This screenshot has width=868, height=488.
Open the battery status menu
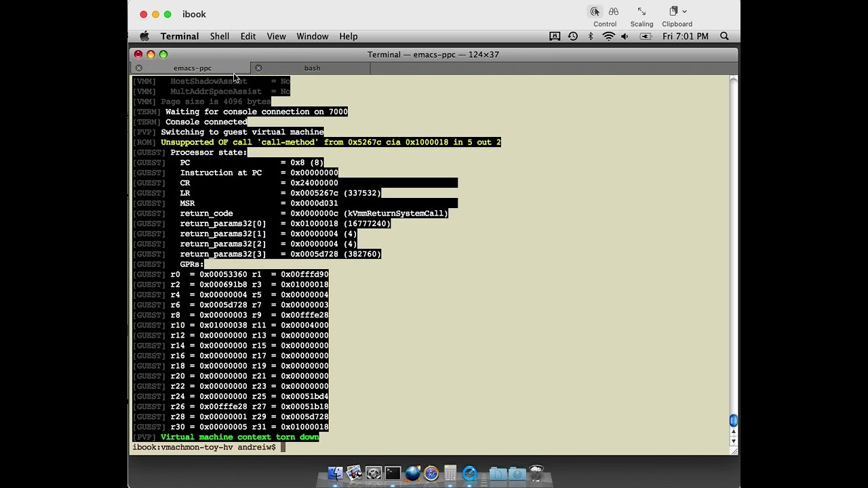646,37
